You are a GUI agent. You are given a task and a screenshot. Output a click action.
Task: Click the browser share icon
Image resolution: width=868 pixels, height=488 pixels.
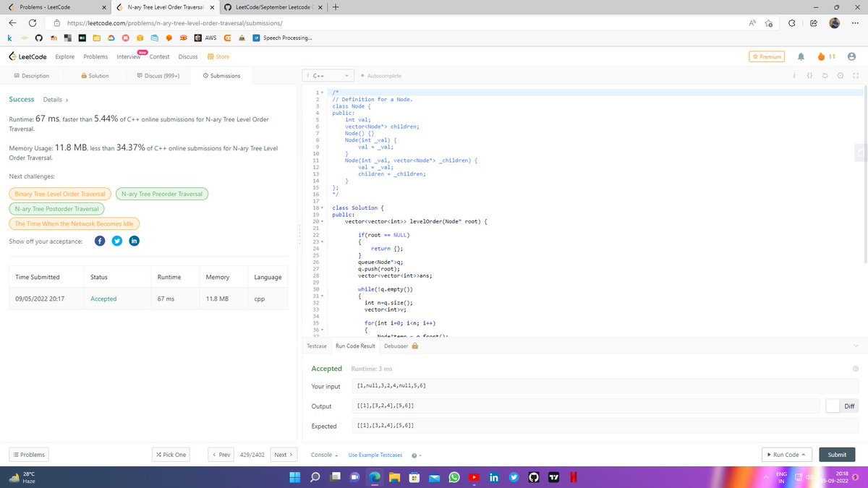coord(814,23)
